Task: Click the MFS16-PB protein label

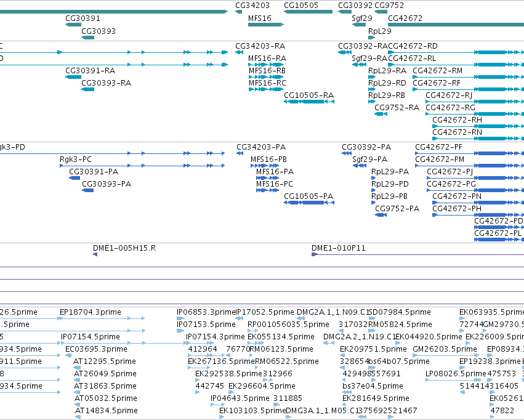Action: 268,160
